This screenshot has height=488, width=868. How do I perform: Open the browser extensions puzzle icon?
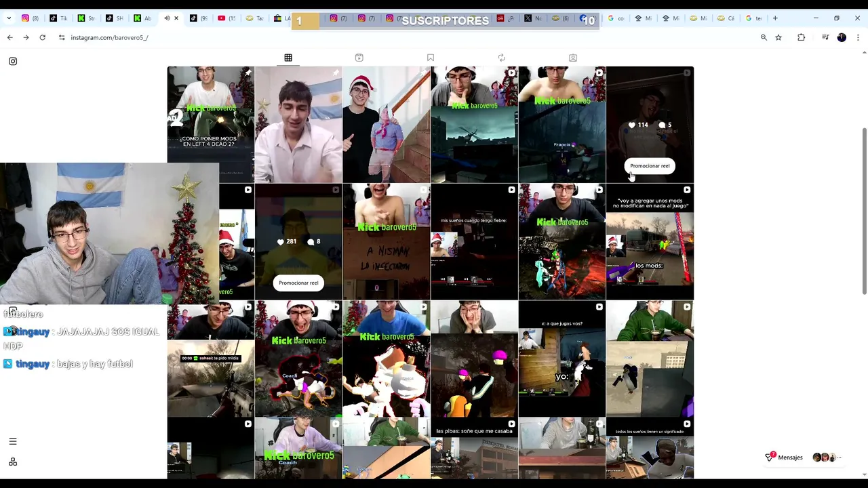click(x=802, y=37)
